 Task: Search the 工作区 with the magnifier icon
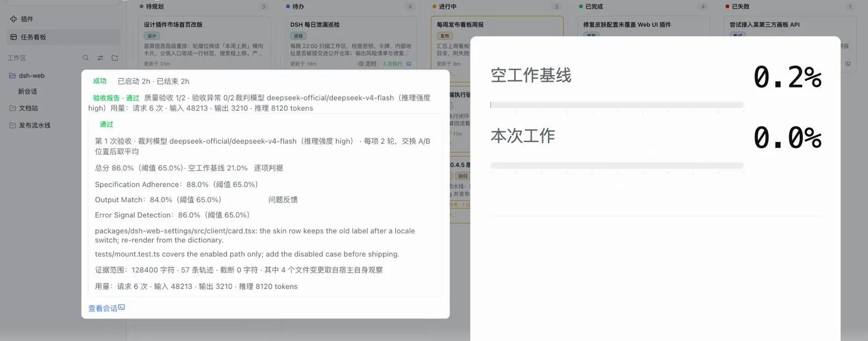tap(86, 58)
